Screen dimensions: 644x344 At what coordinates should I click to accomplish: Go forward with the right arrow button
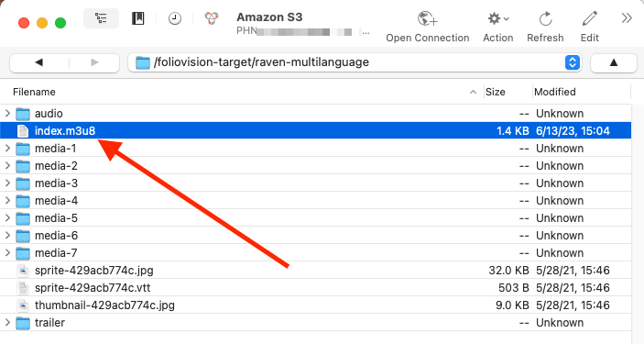click(94, 62)
